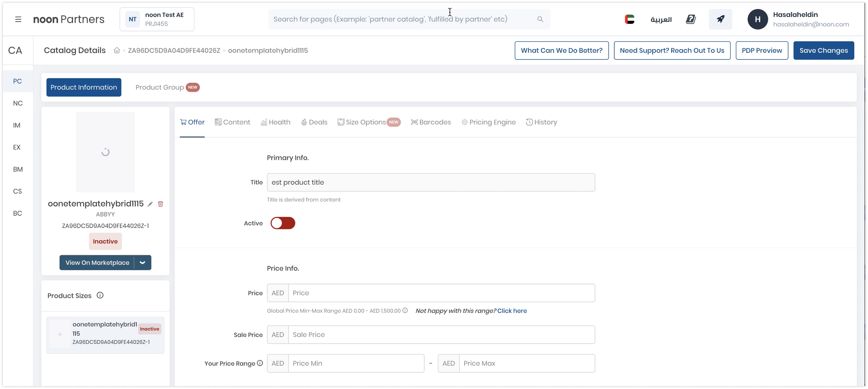This screenshot has height=389, width=868.
Task: Click the search magnifier icon
Action: tap(540, 19)
